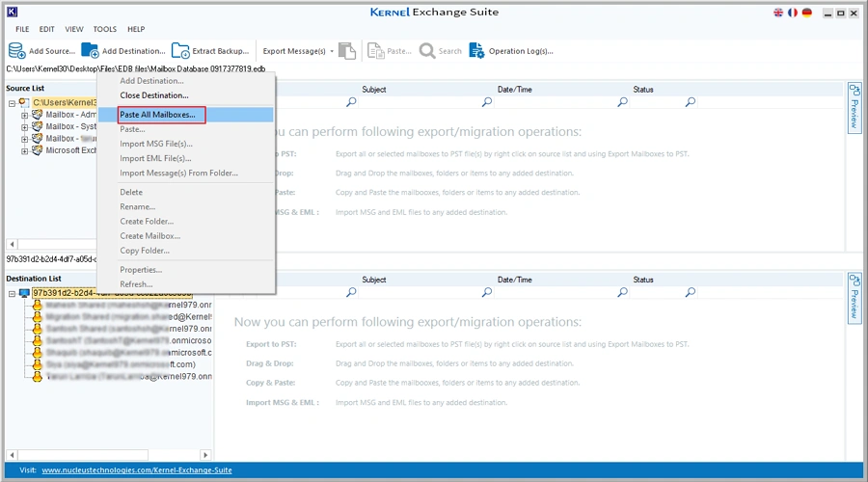Open the TOOLS menu
This screenshot has height=482, width=868.
[x=104, y=29]
